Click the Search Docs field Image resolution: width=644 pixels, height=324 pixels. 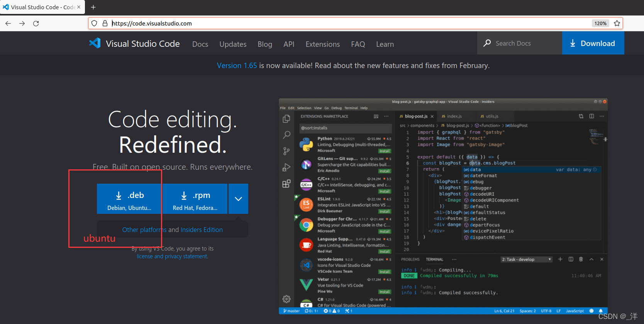[x=520, y=43]
